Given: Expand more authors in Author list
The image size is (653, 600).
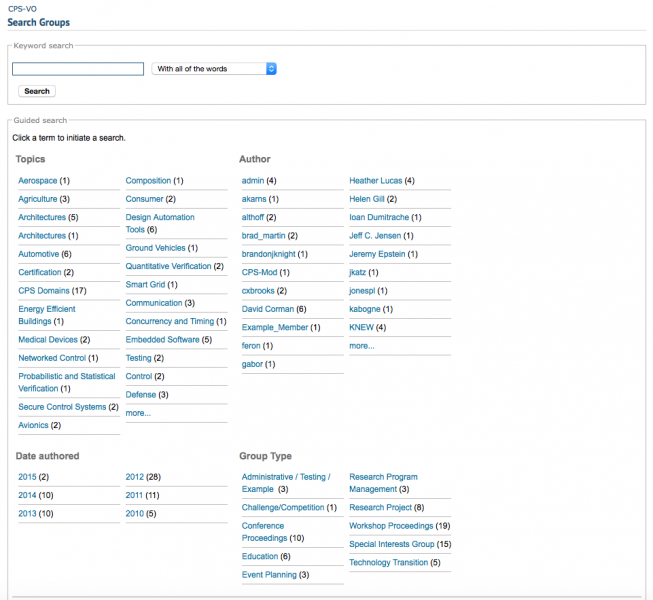Looking at the screenshot, I should 361,346.
